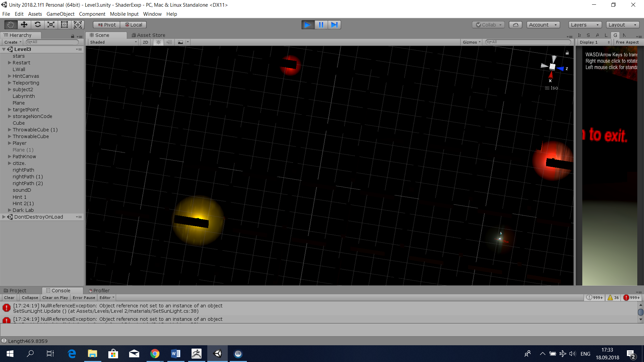Select the Rect Transform tool
644x362 pixels.
(x=64, y=24)
